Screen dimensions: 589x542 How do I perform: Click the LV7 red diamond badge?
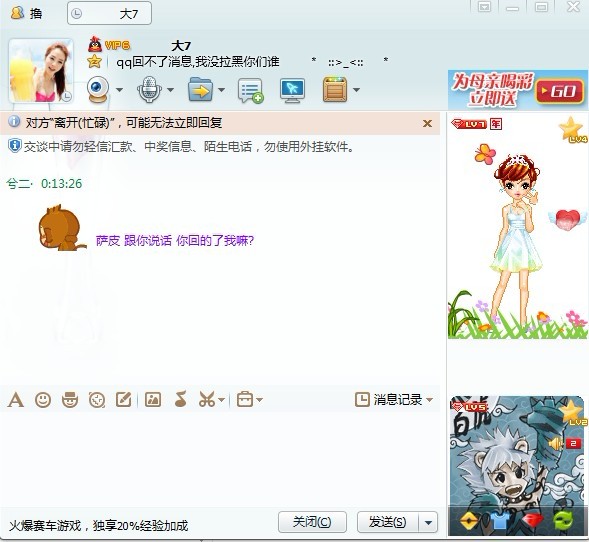[469, 124]
